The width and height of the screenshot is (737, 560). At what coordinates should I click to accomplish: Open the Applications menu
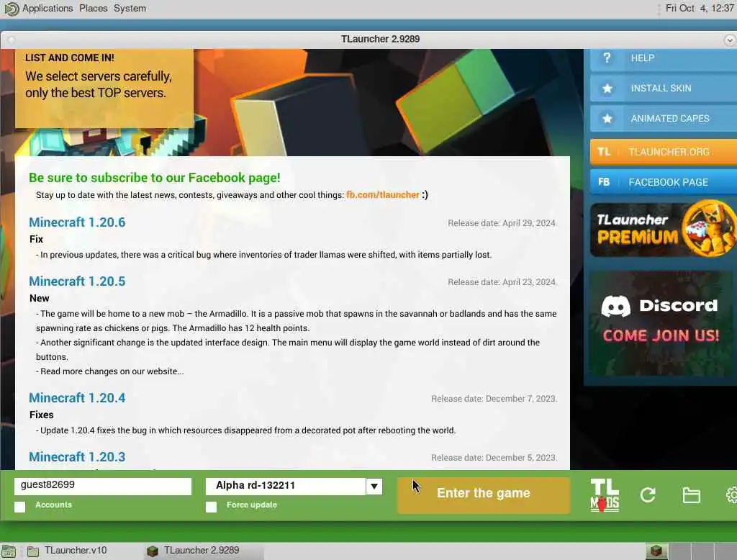coord(48,9)
